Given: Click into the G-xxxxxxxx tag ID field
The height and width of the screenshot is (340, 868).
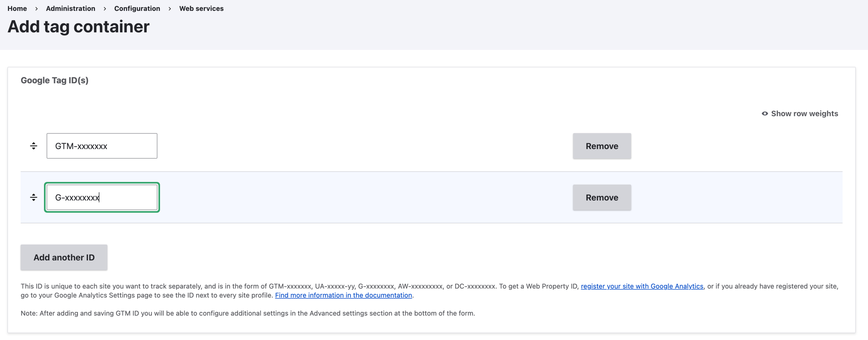Looking at the screenshot, I should [102, 197].
